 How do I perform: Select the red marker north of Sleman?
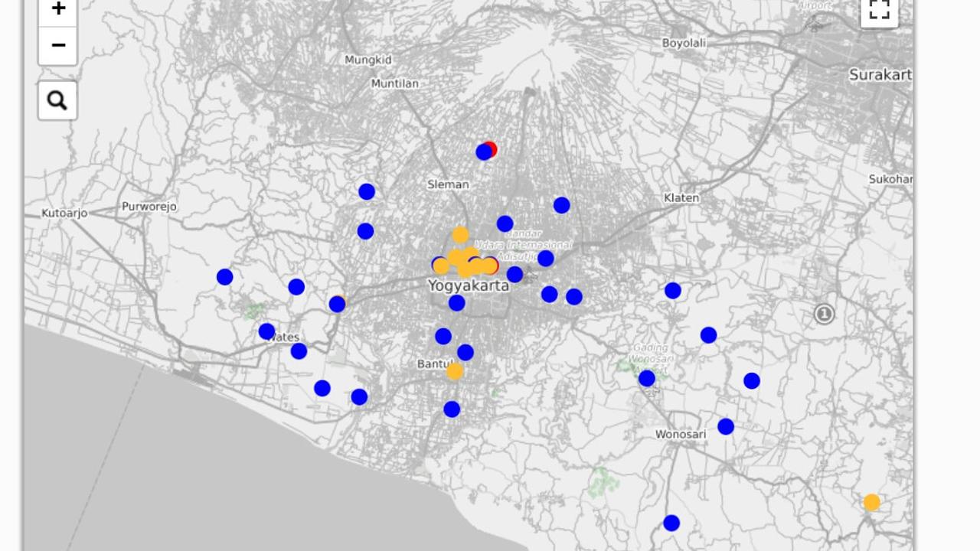pos(492,148)
